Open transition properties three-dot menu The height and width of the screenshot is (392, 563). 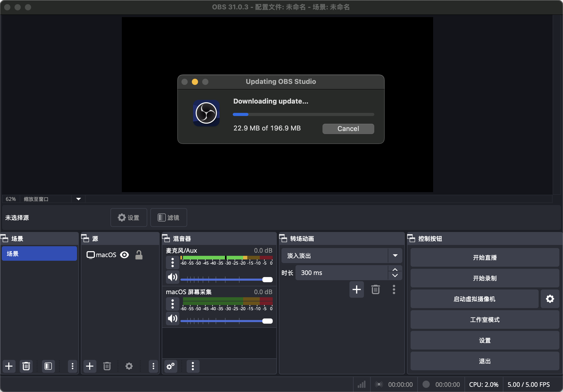394,289
